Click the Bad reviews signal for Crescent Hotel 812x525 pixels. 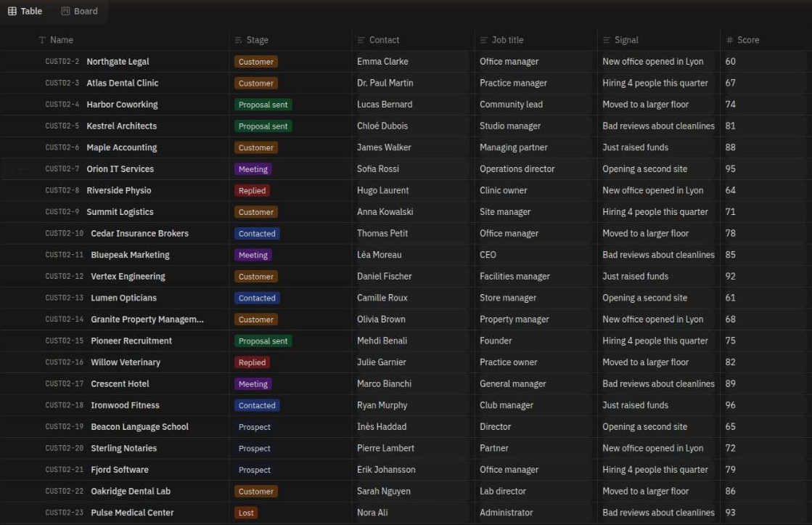point(658,384)
